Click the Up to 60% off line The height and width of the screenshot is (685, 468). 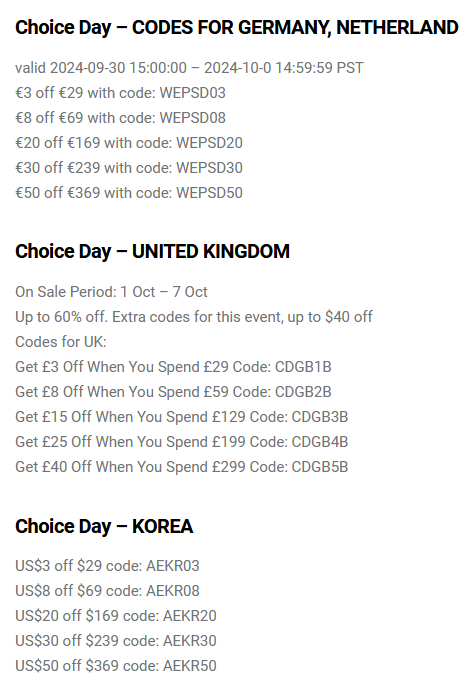click(x=194, y=317)
